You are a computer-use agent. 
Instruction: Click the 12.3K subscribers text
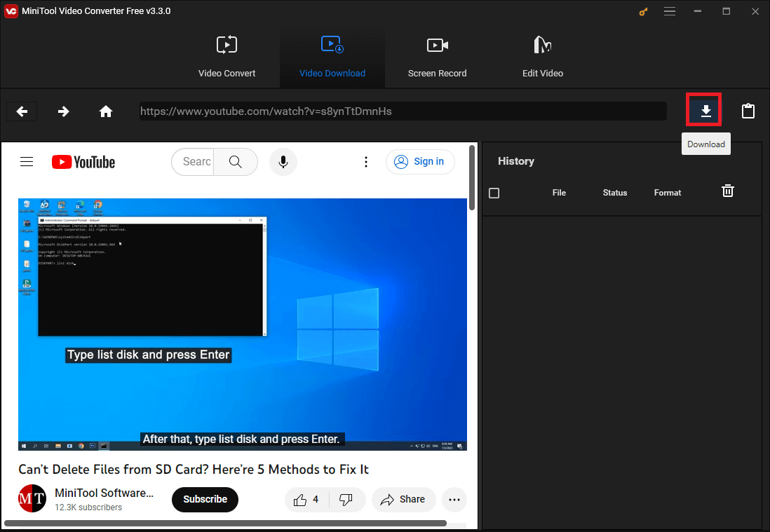click(88, 507)
